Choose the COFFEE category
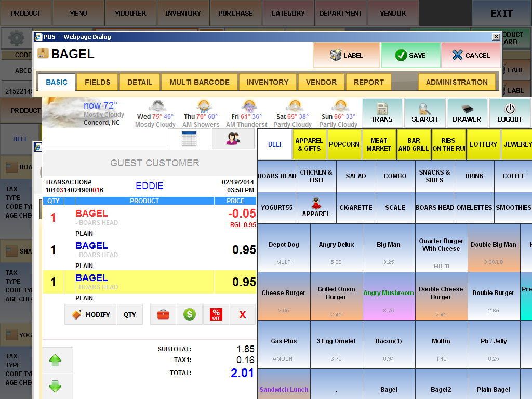 pos(513,176)
